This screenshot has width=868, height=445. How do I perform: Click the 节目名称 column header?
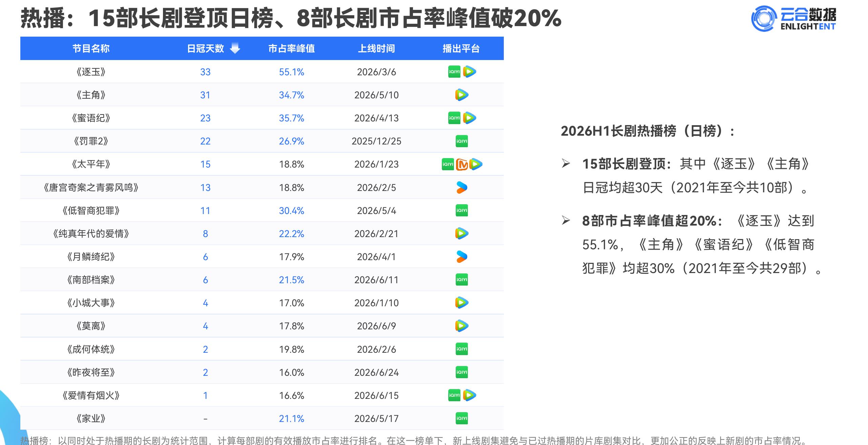point(91,49)
